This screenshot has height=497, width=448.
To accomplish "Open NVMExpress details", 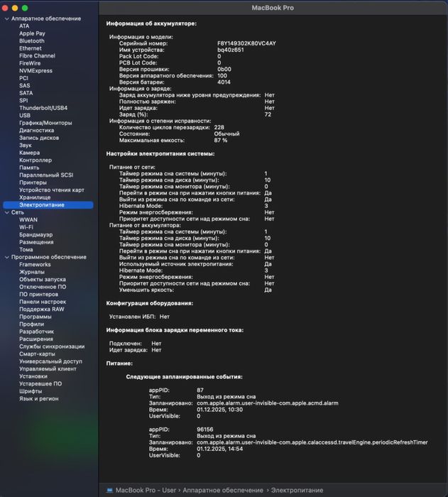I will point(35,71).
